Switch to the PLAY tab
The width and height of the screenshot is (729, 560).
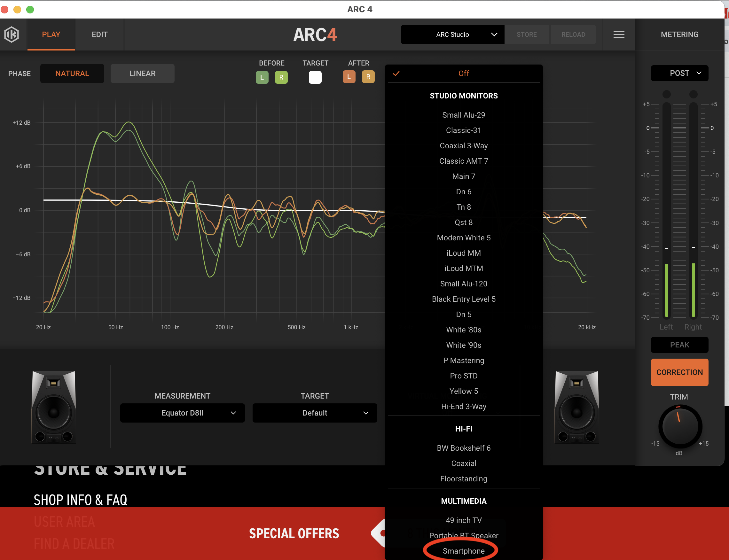tap(51, 34)
